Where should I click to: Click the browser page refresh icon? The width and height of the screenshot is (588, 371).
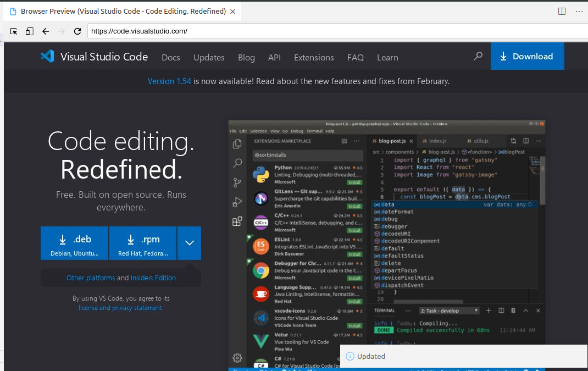point(77,31)
